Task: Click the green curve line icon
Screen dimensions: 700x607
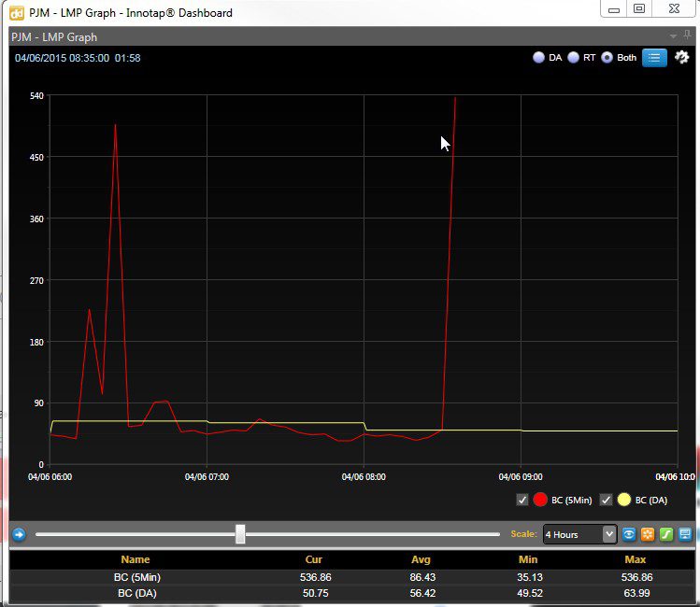Action: 666,534
